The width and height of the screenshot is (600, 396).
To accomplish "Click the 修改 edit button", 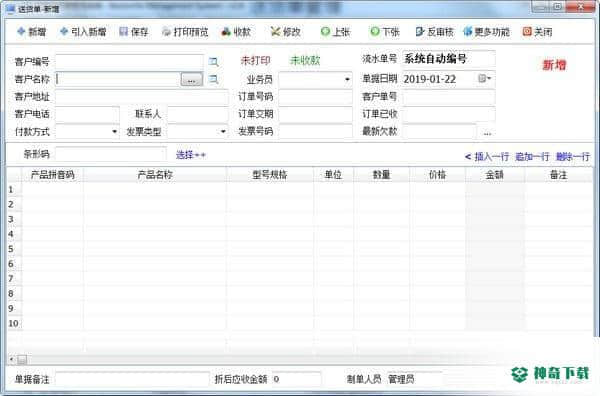I will [x=285, y=32].
